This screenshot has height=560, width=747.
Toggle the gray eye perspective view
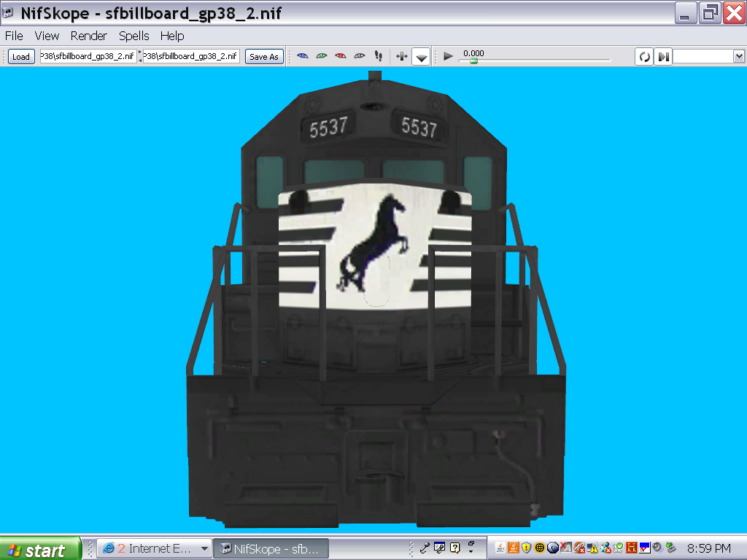(x=359, y=56)
